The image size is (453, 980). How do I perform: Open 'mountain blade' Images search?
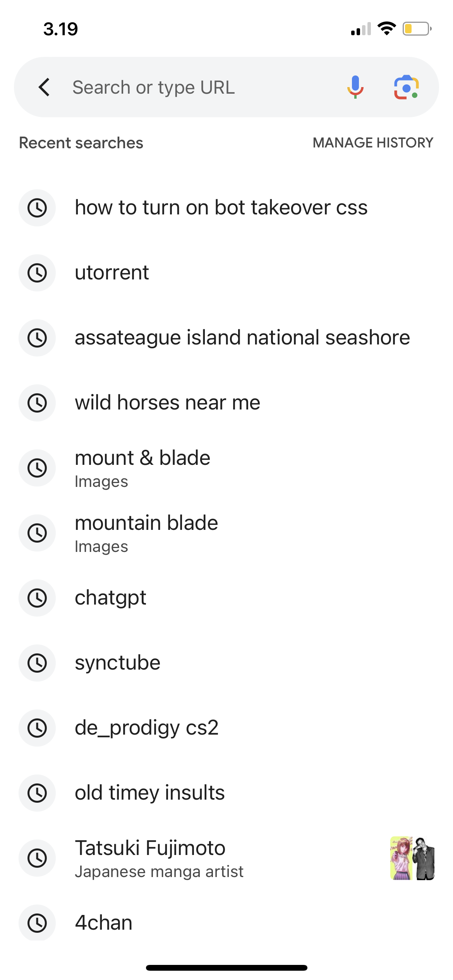tap(226, 533)
